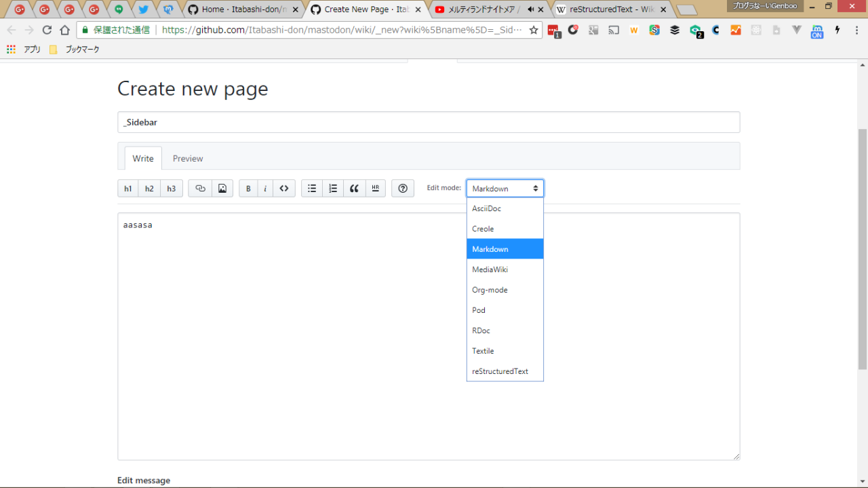Switch to the Preview tab
Screen dimensions: 868x488
pyautogui.click(x=188, y=158)
